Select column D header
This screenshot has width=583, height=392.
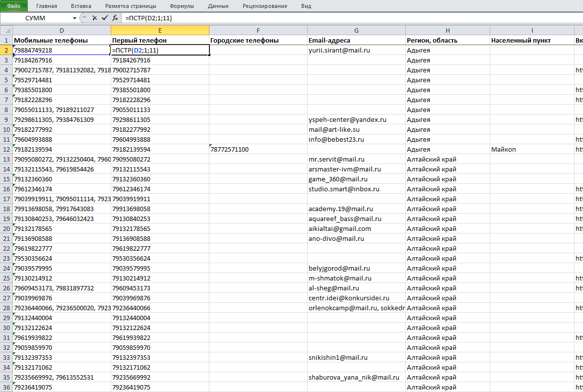62,30
